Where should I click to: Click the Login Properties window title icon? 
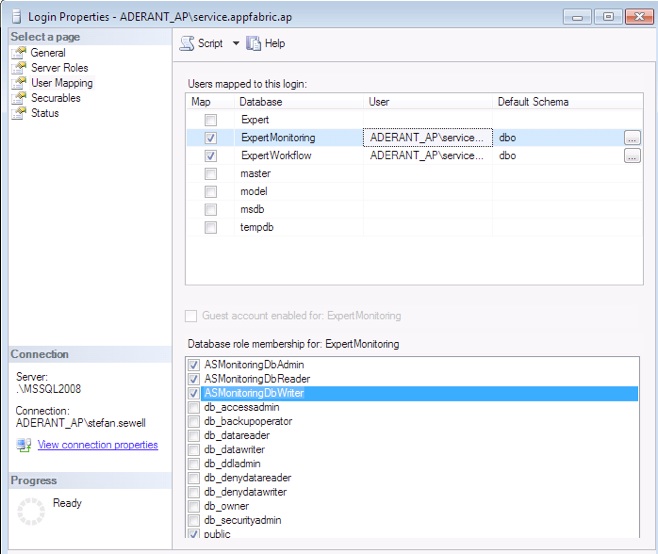pyautogui.click(x=14, y=16)
